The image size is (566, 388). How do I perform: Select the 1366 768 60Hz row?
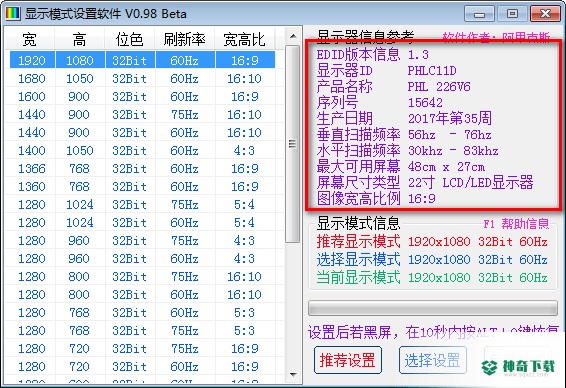click(x=143, y=168)
